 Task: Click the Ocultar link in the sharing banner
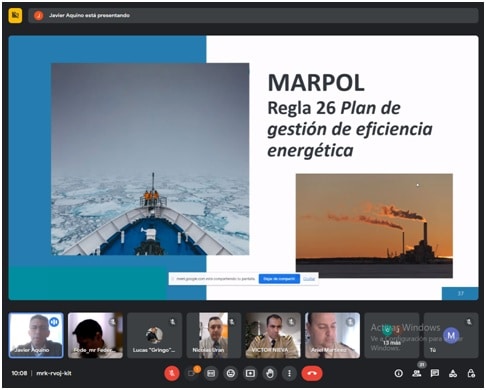coord(309,279)
